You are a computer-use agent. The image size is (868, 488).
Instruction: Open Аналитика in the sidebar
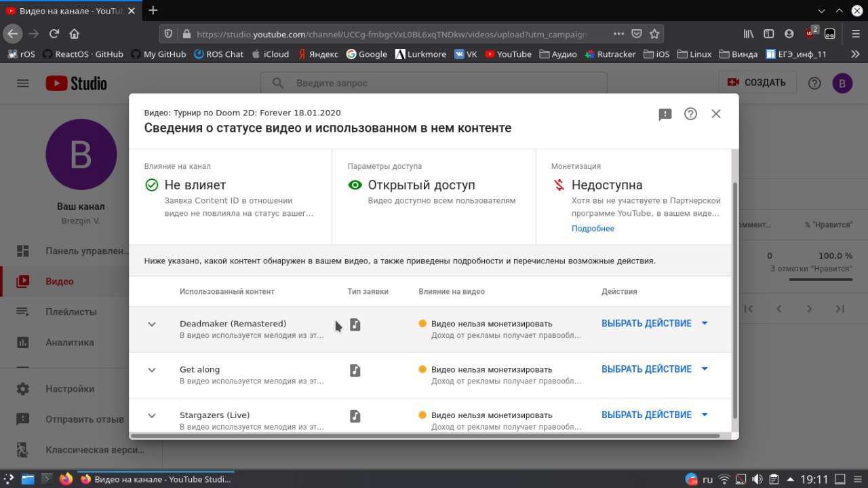[64, 342]
